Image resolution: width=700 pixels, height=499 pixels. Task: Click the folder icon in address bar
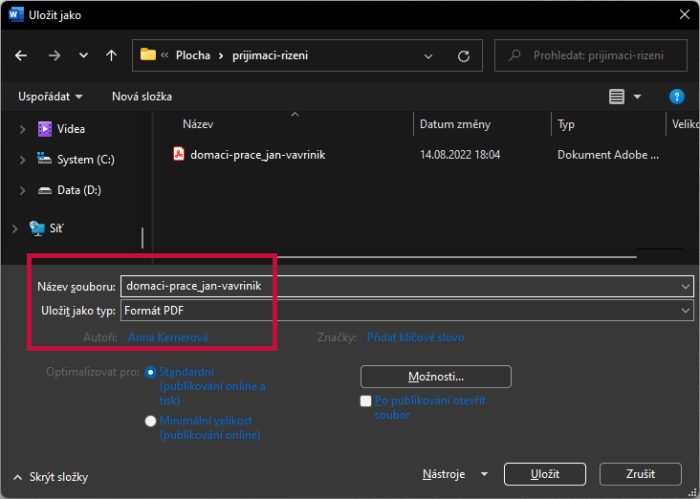pyautogui.click(x=148, y=55)
